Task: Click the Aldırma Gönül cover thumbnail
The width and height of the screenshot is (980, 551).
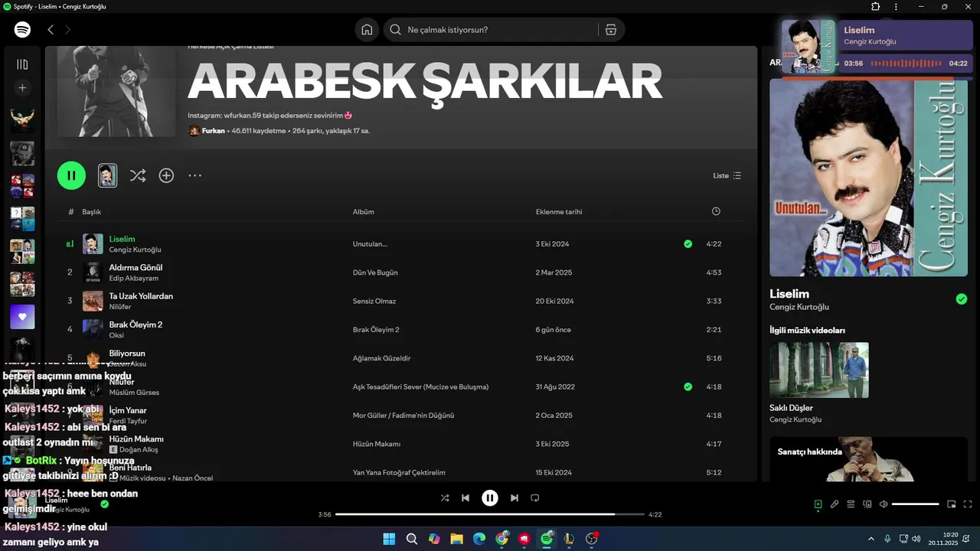Action: point(93,272)
